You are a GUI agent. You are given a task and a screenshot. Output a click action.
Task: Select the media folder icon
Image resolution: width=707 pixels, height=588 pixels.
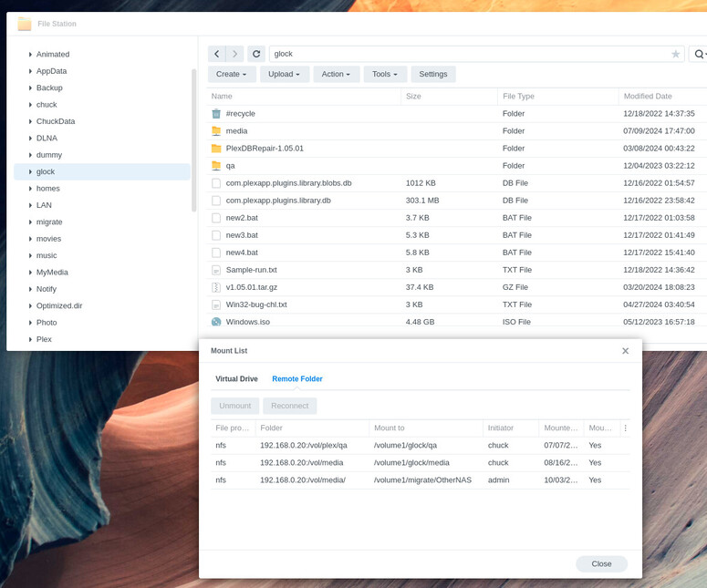point(216,131)
